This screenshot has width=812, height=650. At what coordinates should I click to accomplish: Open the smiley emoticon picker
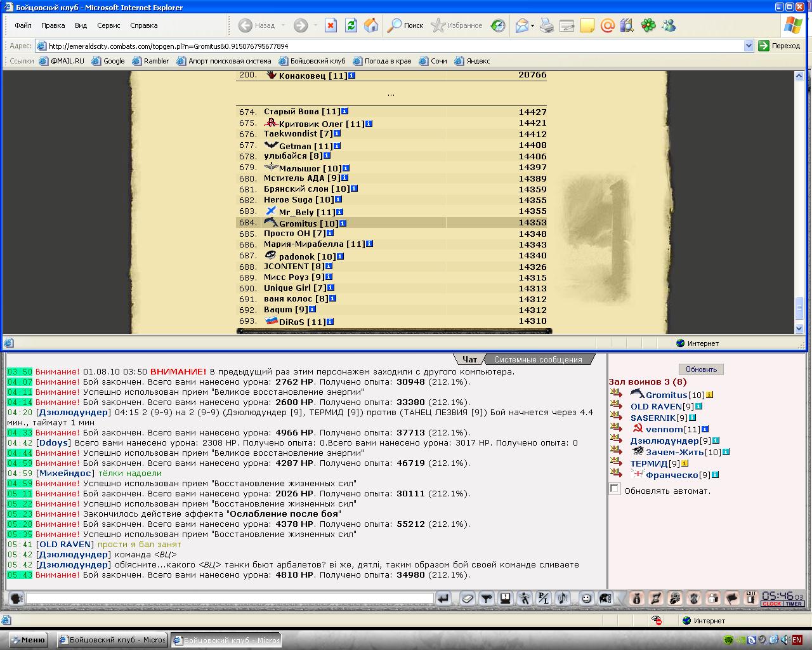point(586,598)
